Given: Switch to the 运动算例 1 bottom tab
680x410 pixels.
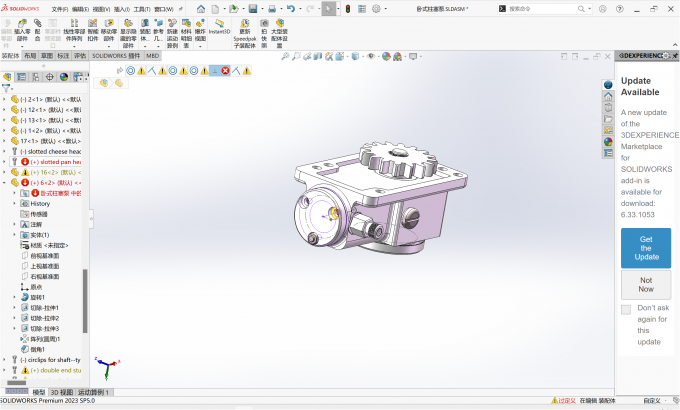Looking at the screenshot, I should pyautogui.click(x=94, y=392).
